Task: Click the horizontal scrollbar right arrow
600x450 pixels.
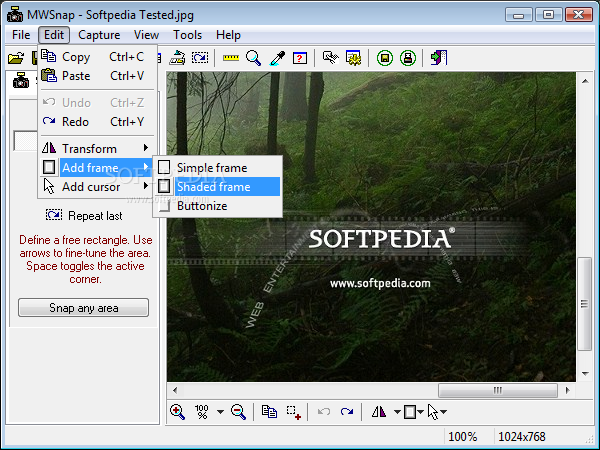Action: coord(567,390)
